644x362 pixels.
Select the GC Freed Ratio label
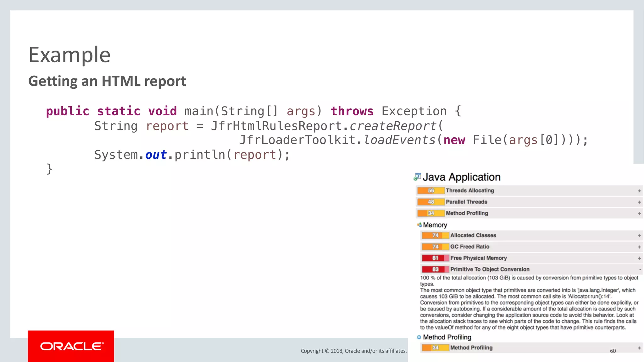coord(470,247)
